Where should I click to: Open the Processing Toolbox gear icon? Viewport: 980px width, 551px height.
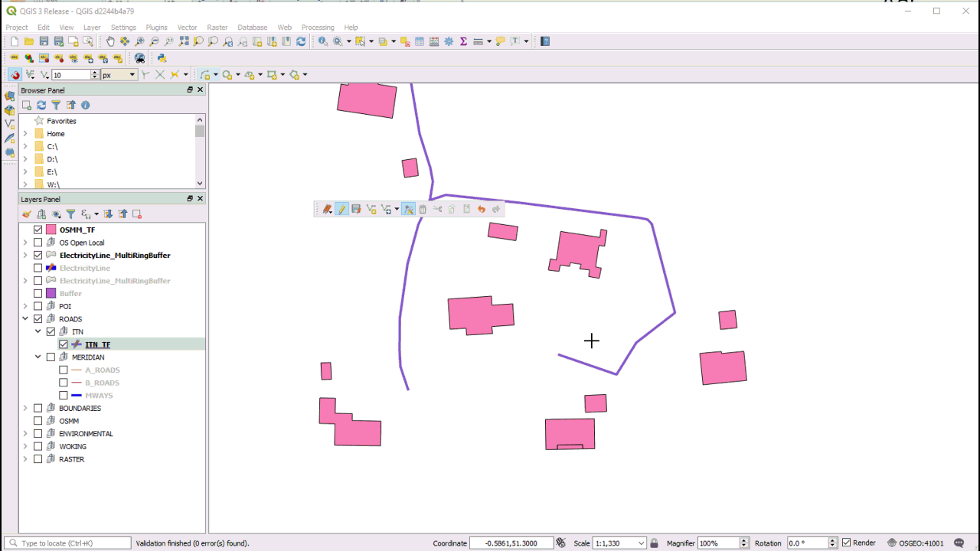449,41
